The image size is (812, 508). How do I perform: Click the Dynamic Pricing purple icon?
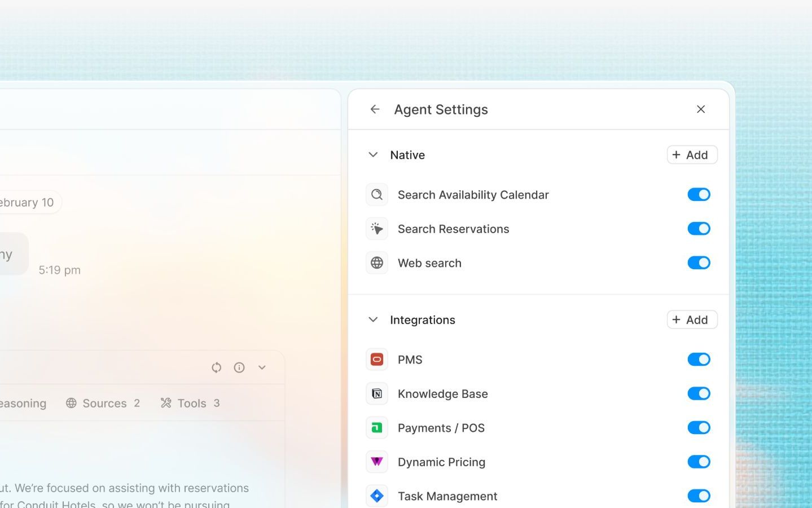tap(377, 462)
